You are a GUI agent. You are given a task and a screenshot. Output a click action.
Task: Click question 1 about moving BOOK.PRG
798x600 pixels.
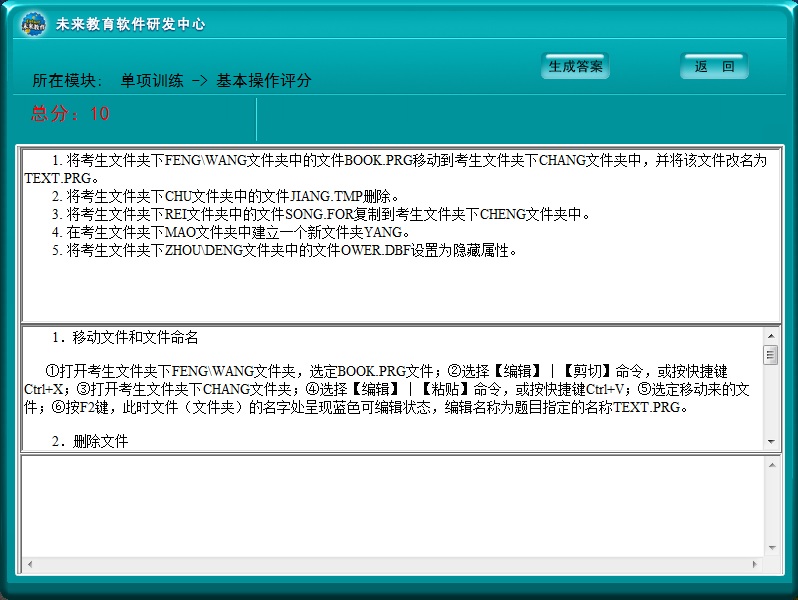pos(395,169)
